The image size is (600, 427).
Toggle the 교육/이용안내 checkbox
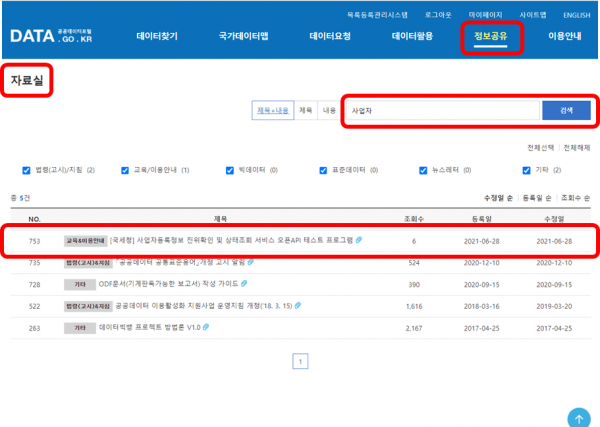pos(125,170)
